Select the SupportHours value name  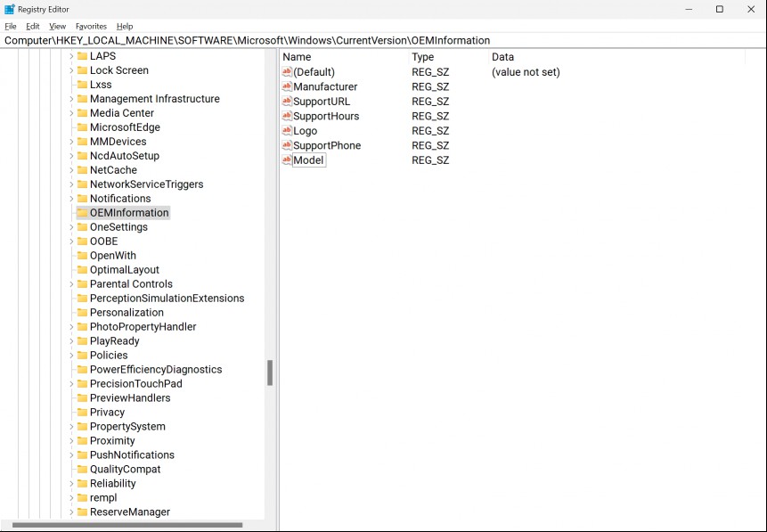pyautogui.click(x=326, y=116)
